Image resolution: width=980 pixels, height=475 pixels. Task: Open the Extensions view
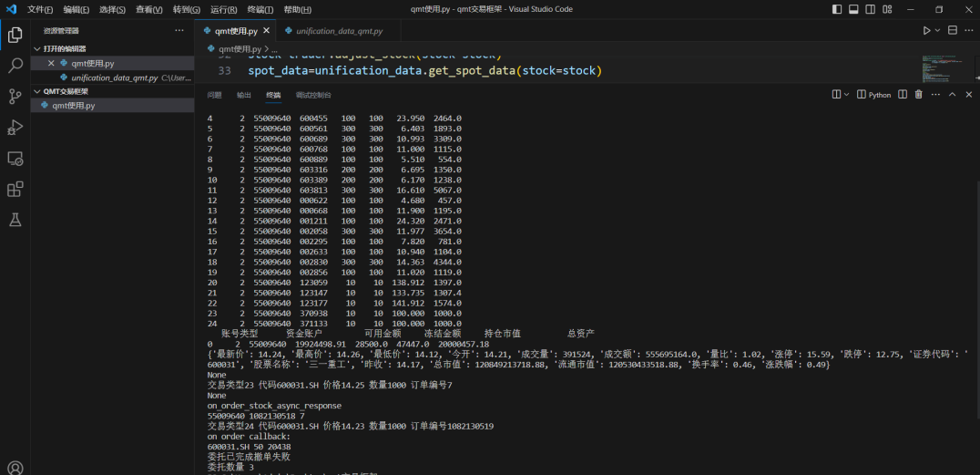[15, 189]
